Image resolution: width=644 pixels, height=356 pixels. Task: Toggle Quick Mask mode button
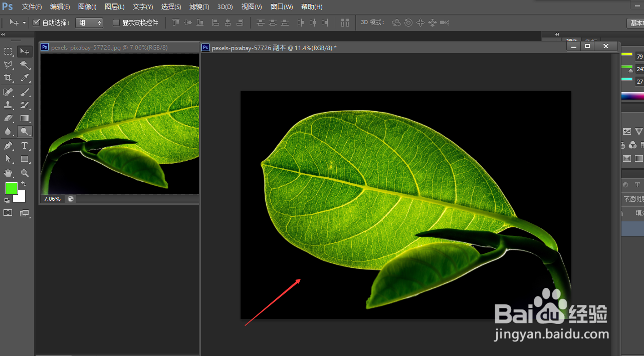8,213
